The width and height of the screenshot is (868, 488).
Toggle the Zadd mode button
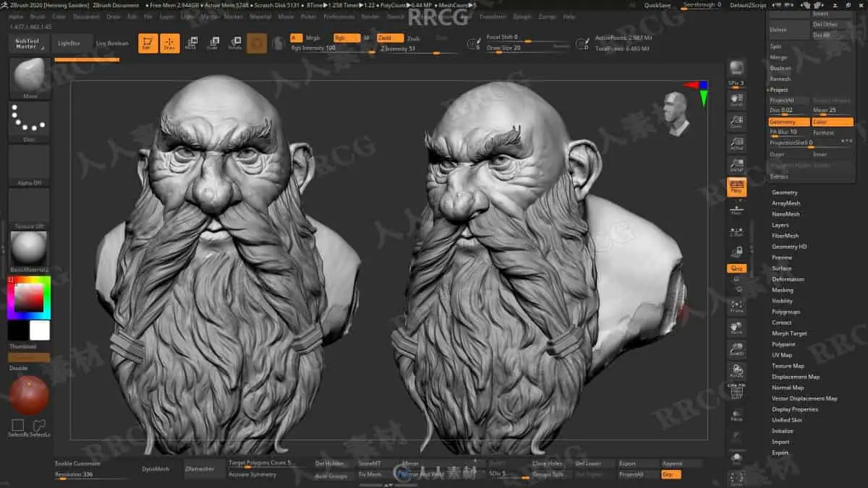point(390,38)
